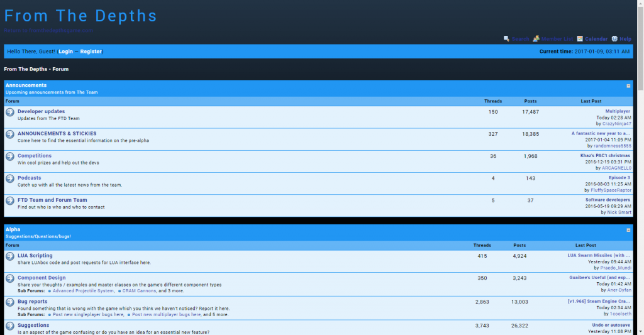Click the From The Depths - Forum breadcrumb
Viewport: 644px width, 335px height.
pos(36,69)
